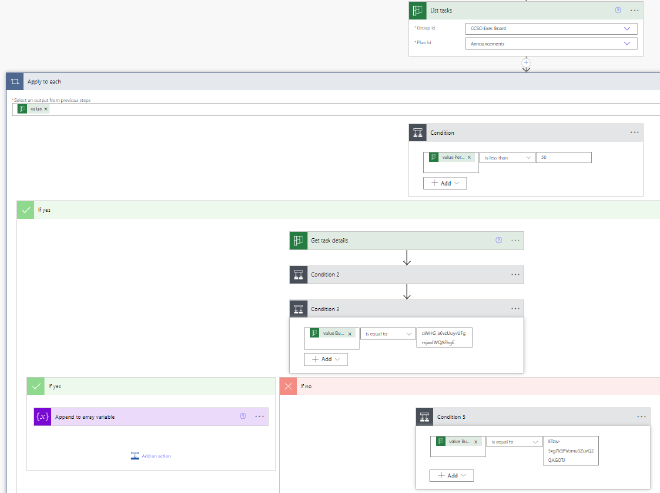
Task: Click the insert step plus below List tasks
Action: point(526,64)
